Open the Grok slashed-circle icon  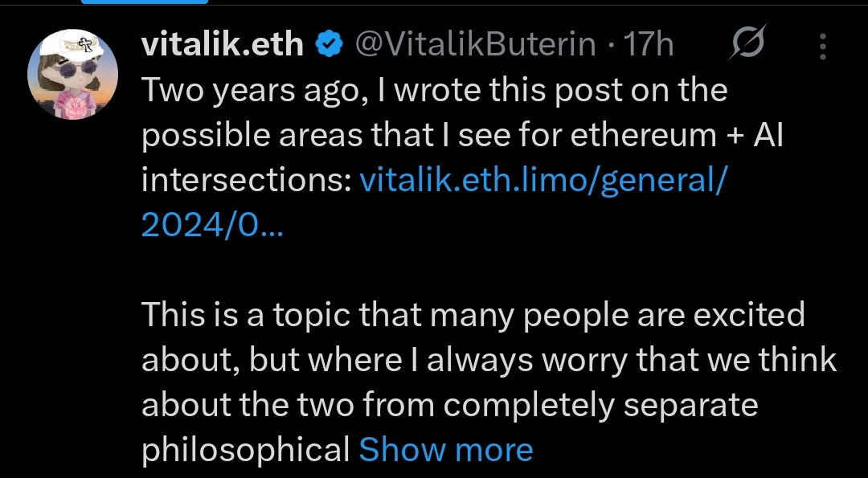click(x=747, y=44)
